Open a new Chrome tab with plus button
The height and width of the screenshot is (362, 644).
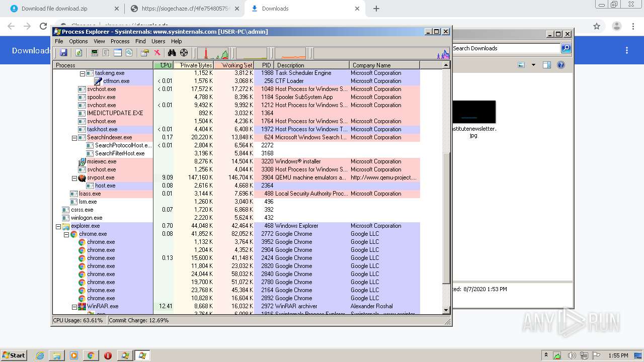pos(376,9)
